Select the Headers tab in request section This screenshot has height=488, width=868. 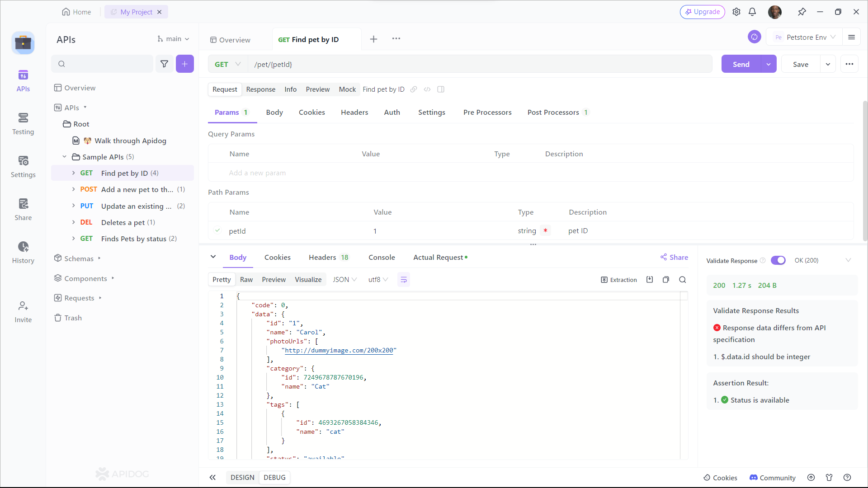click(354, 113)
